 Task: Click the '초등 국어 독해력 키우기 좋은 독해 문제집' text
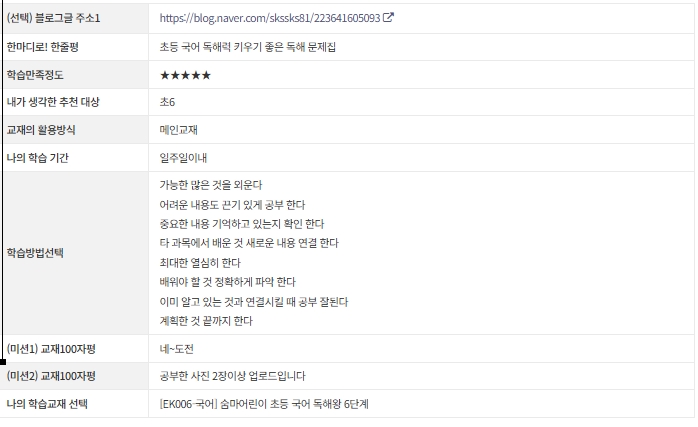pyautogui.click(x=248, y=47)
